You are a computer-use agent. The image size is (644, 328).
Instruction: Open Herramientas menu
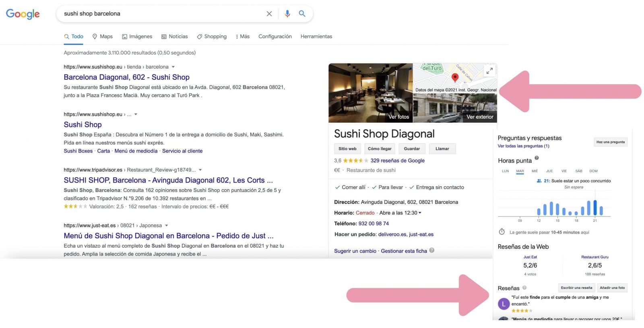pos(316,37)
